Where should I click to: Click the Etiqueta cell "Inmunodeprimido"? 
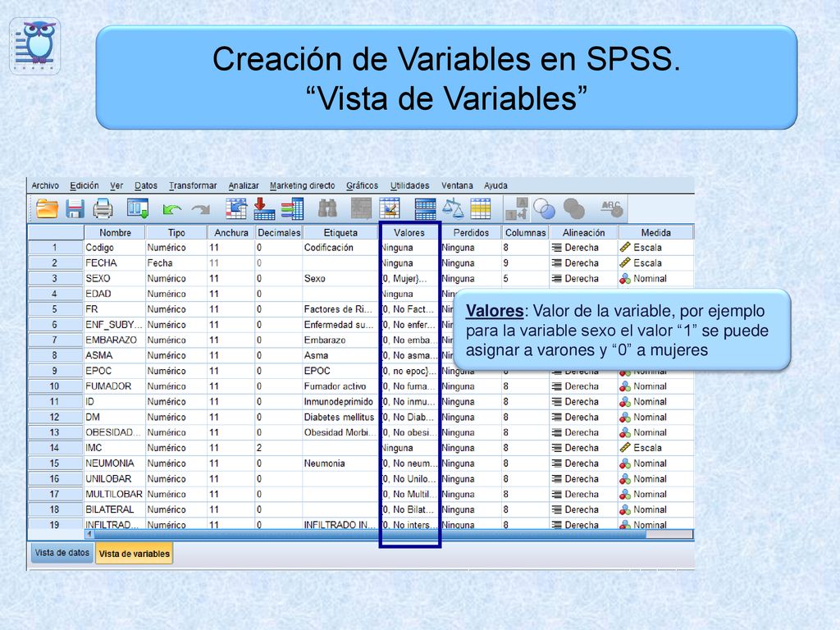340,402
